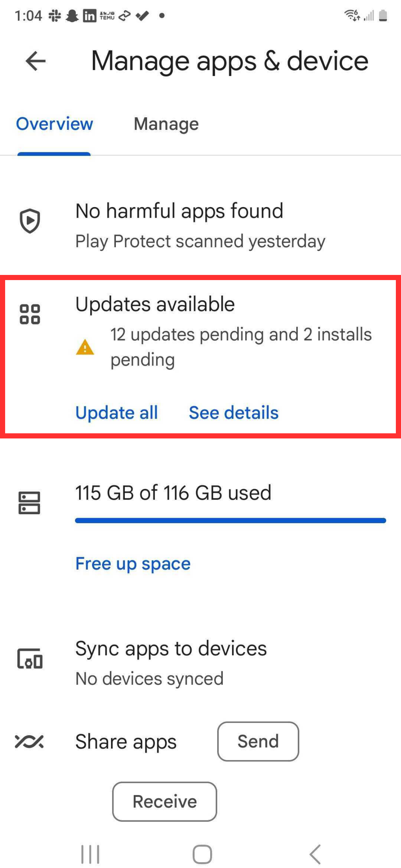Tap the updates grid icon
The image size is (401, 868).
point(30,314)
